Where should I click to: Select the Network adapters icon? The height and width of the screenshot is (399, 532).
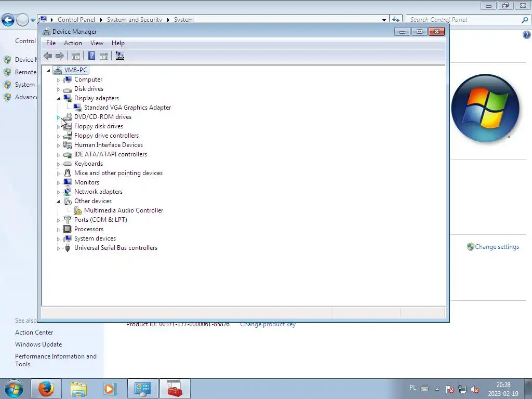click(68, 192)
